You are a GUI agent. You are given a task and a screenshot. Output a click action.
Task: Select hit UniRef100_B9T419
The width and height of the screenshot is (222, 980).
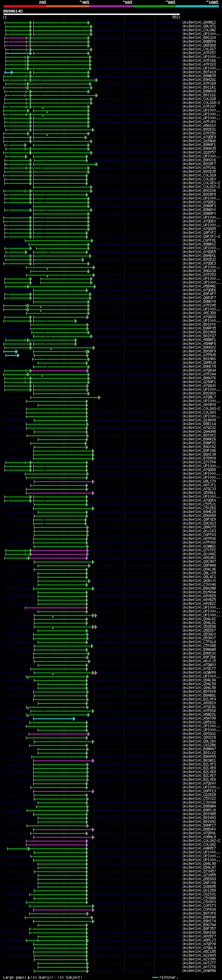point(199,72)
